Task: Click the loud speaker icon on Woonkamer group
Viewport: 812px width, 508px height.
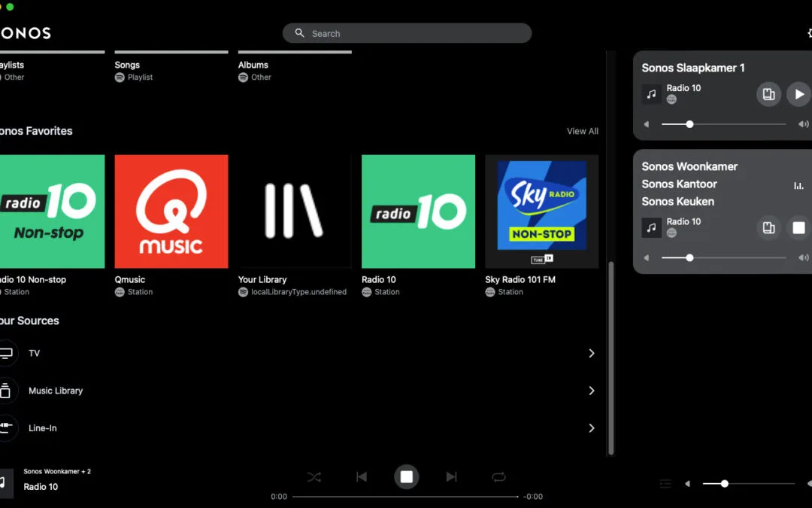Action: pos(804,257)
